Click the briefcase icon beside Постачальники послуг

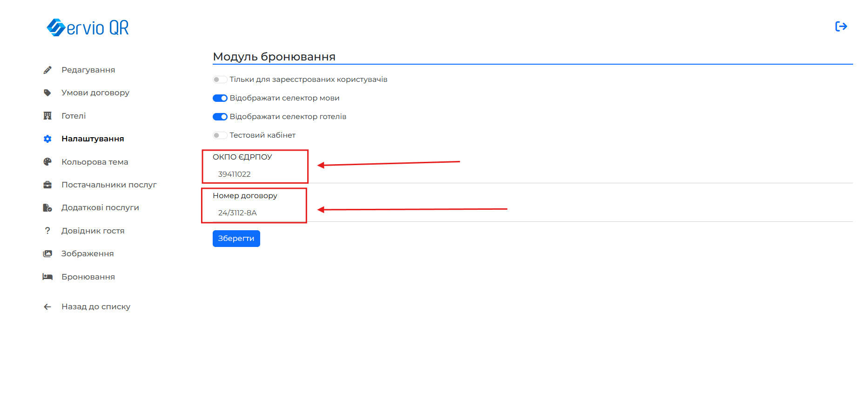[x=47, y=185]
